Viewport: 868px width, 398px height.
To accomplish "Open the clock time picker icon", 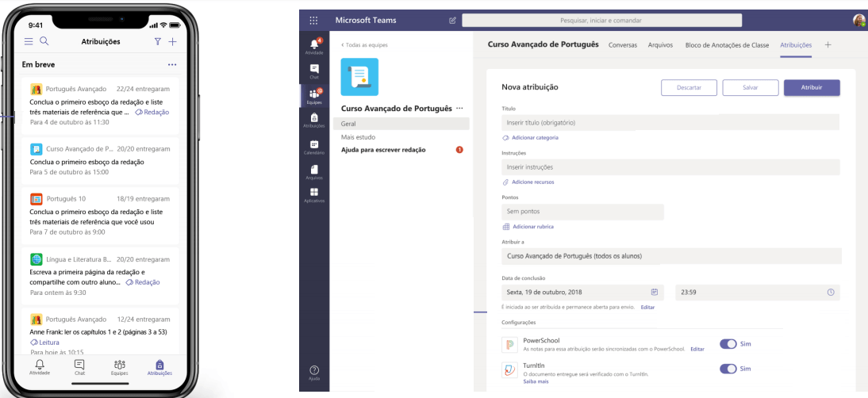I will [831, 293].
